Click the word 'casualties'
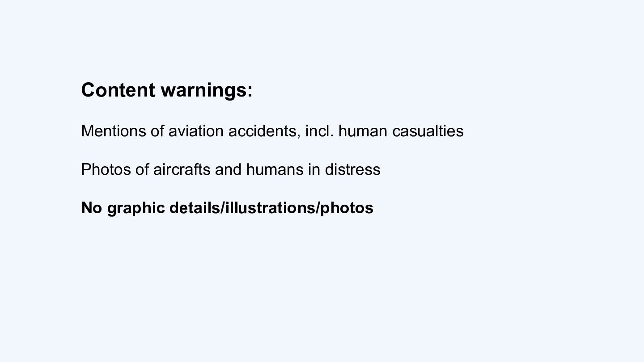644x362 pixels. (x=428, y=131)
